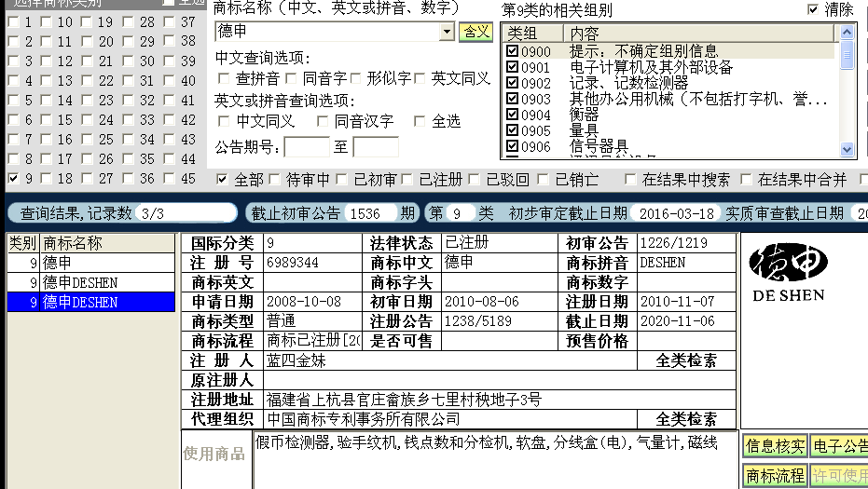Click 全类检索 next to 注册人
This screenshot has height=489, width=868.
pyautogui.click(x=686, y=360)
